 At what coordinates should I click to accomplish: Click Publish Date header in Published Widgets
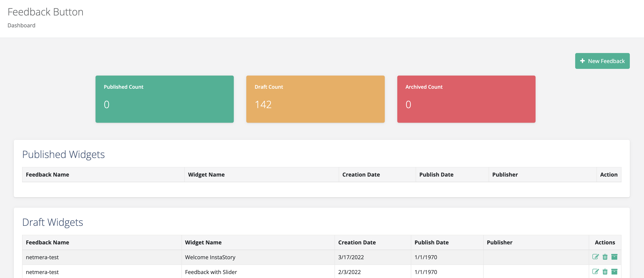(x=436, y=174)
